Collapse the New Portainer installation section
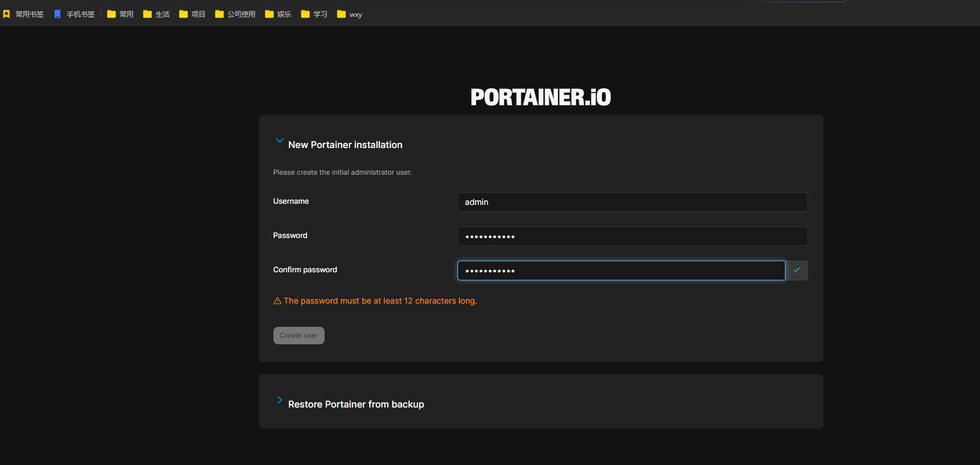 [x=280, y=140]
